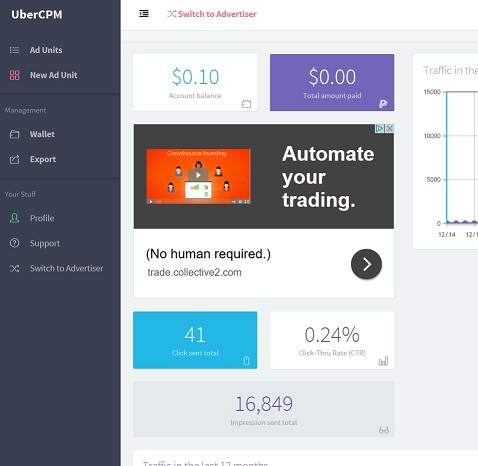Click the 41 Click sent total card
This screenshot has height=466, width=478.
pos(195,340)
